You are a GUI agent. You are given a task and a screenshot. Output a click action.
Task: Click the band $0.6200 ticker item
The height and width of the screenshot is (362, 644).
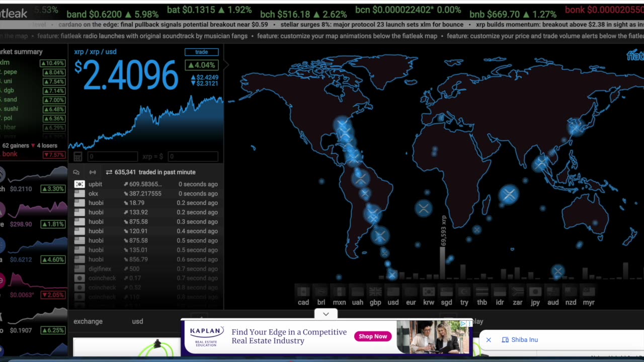click(112, 14)
